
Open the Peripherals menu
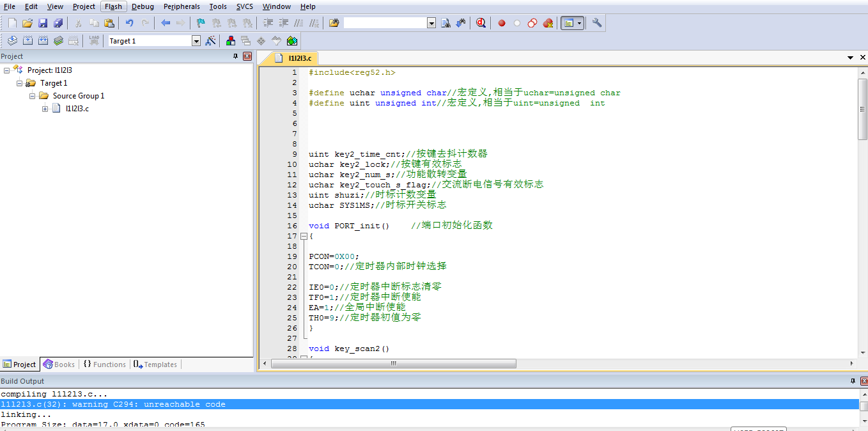182,6
